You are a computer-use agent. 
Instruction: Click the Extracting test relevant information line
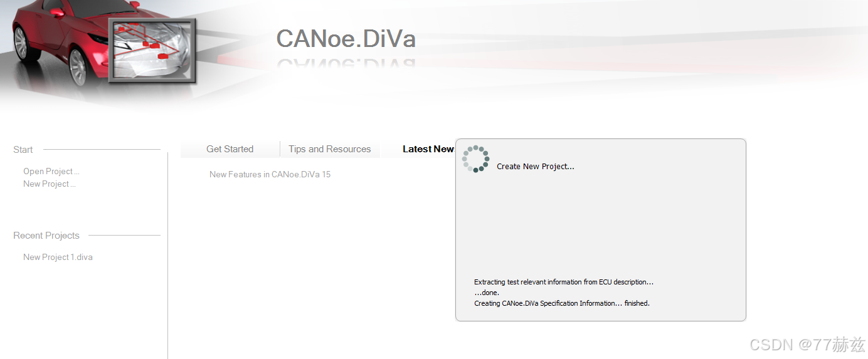click(564, 282)
